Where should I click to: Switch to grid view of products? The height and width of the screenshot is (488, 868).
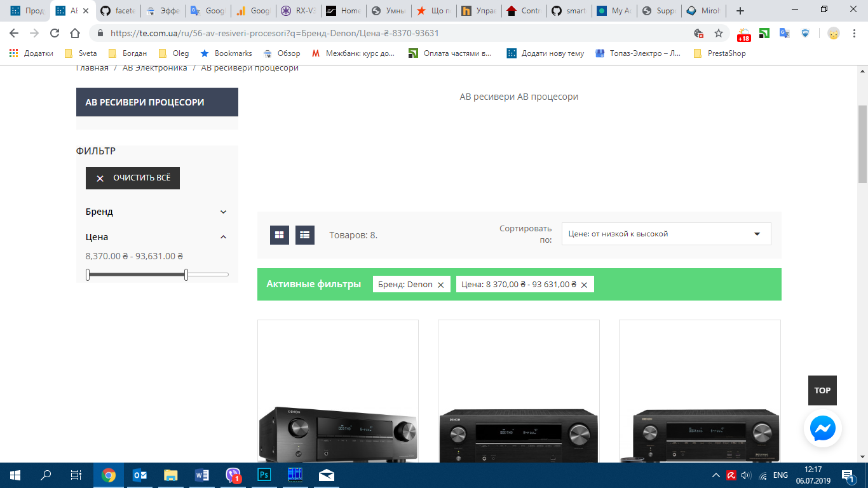click(x=280, y=235)
